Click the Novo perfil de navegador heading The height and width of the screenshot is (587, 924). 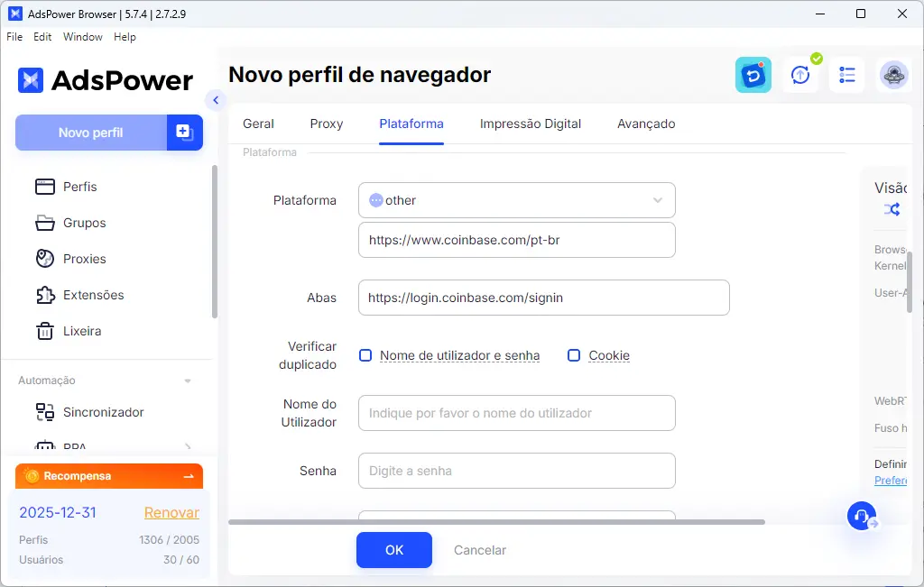point(359,75)
